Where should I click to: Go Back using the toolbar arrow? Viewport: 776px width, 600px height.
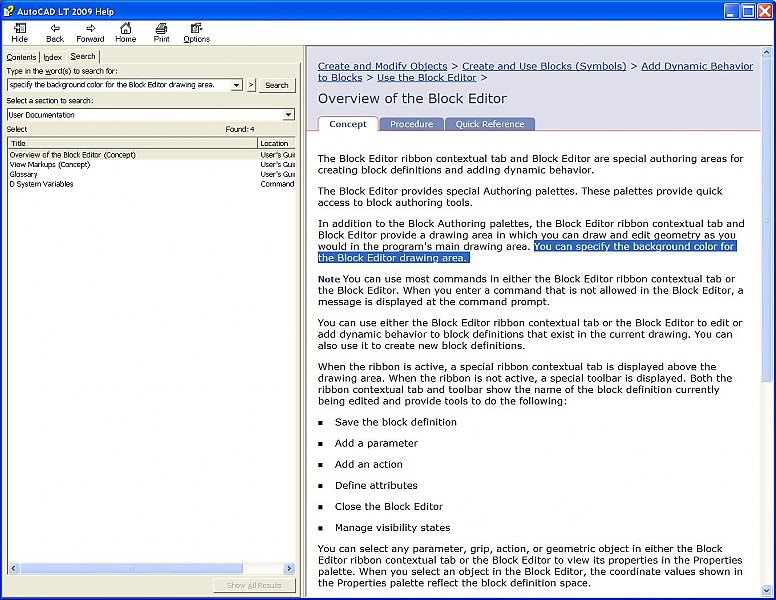click(x=55, y=33)
